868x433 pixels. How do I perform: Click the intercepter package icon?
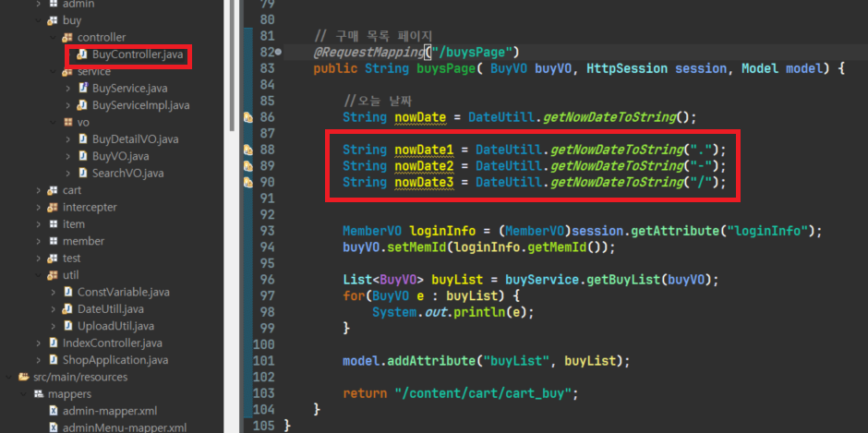tap(54, 208)
